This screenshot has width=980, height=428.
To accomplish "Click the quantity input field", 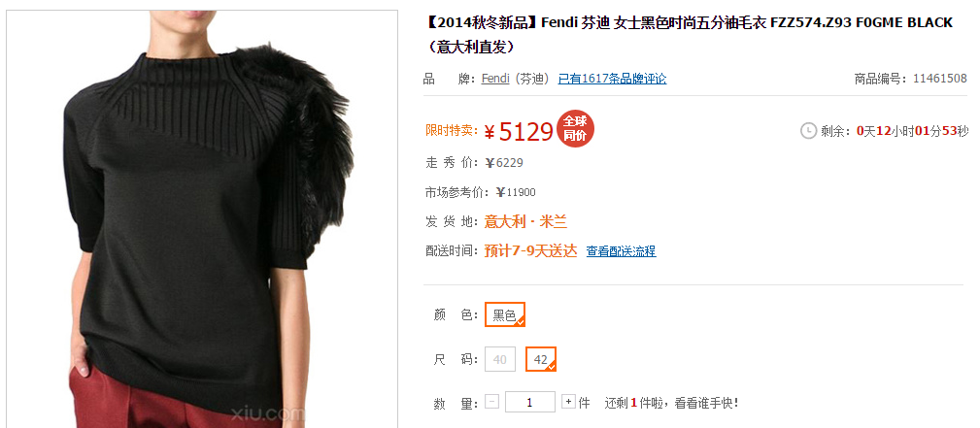I will pyautogui.click(x=530, y=402).
